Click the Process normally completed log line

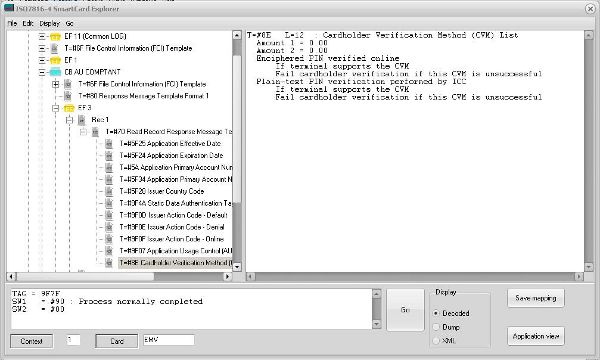pyautogui.click(x=140, y=301)
